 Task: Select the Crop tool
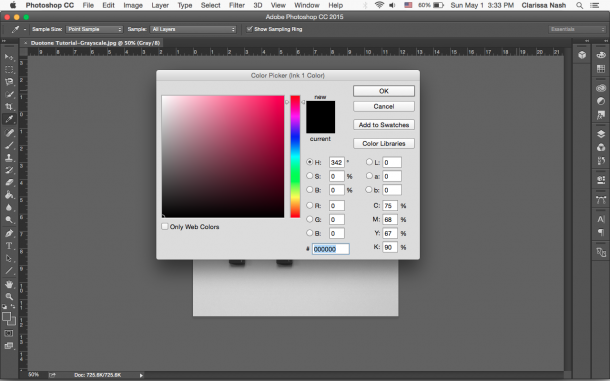[9, 107]
